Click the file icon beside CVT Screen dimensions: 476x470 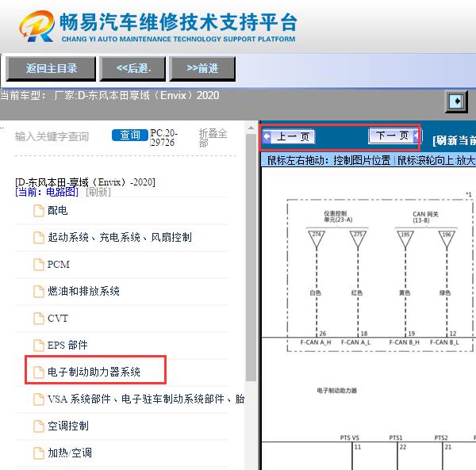[x=39, y=319]
